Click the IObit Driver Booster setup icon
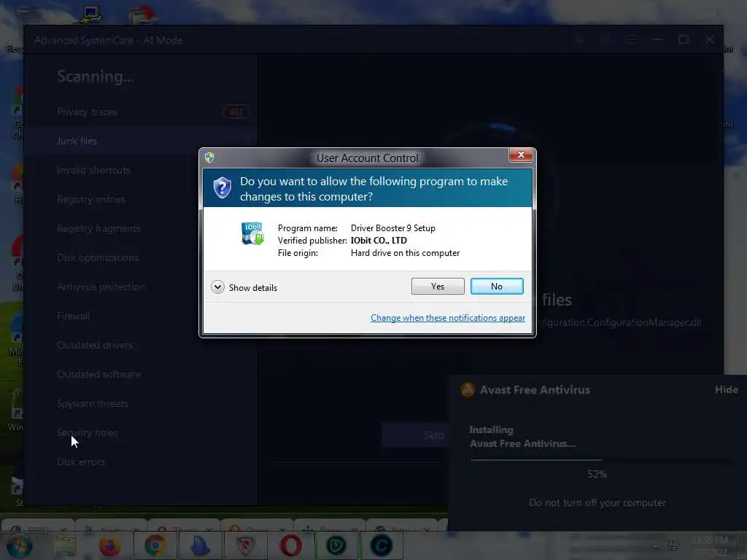This screenshot has width=747, height=560. point(252,234)
